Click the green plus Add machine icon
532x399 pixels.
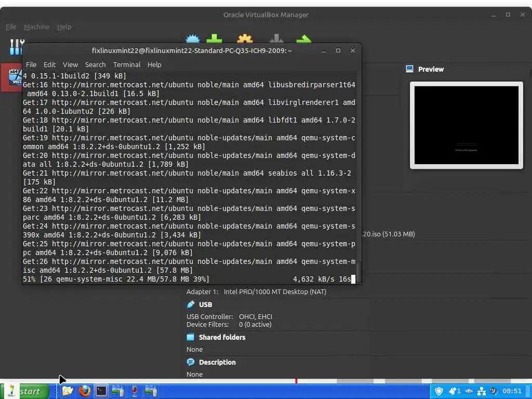[214, 38]
